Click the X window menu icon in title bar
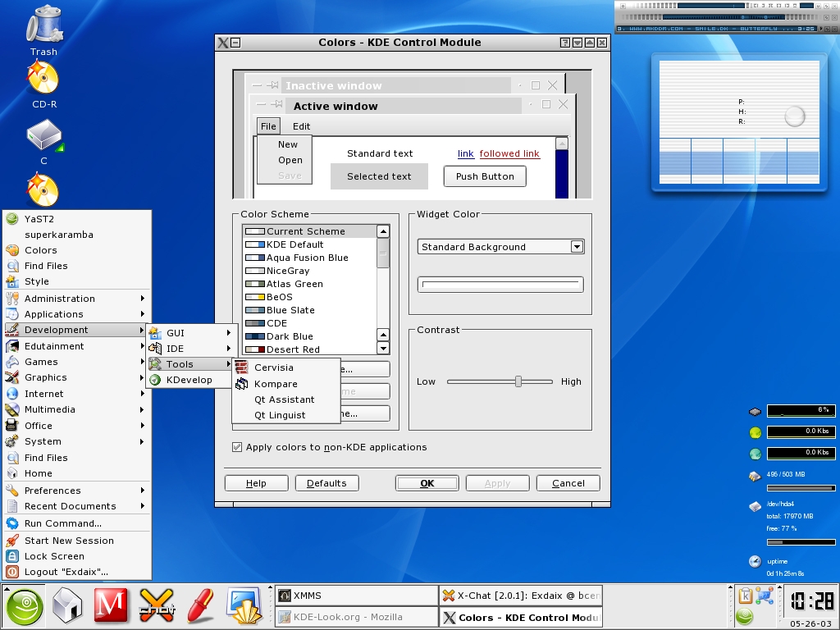The image size is (840, 630). [x=223, y=43]
